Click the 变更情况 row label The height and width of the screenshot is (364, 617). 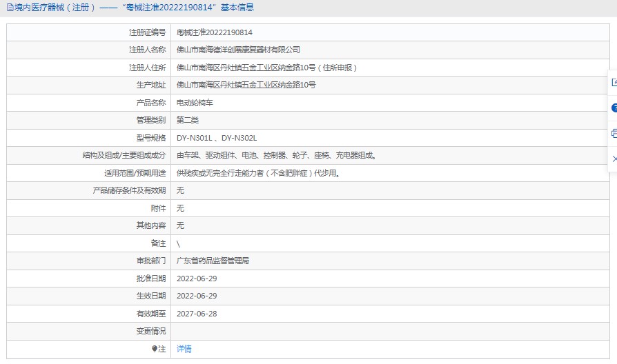[x=151, y=331]
